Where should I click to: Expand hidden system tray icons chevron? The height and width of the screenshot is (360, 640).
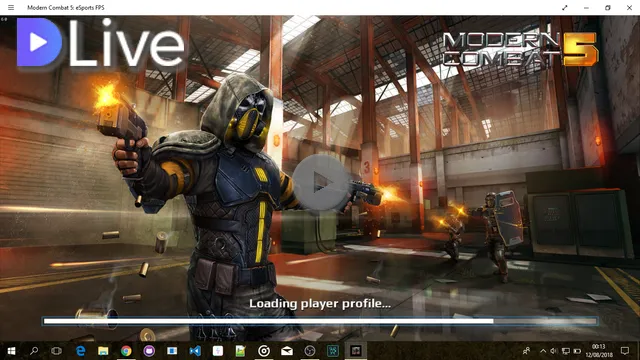pos(543,351)
